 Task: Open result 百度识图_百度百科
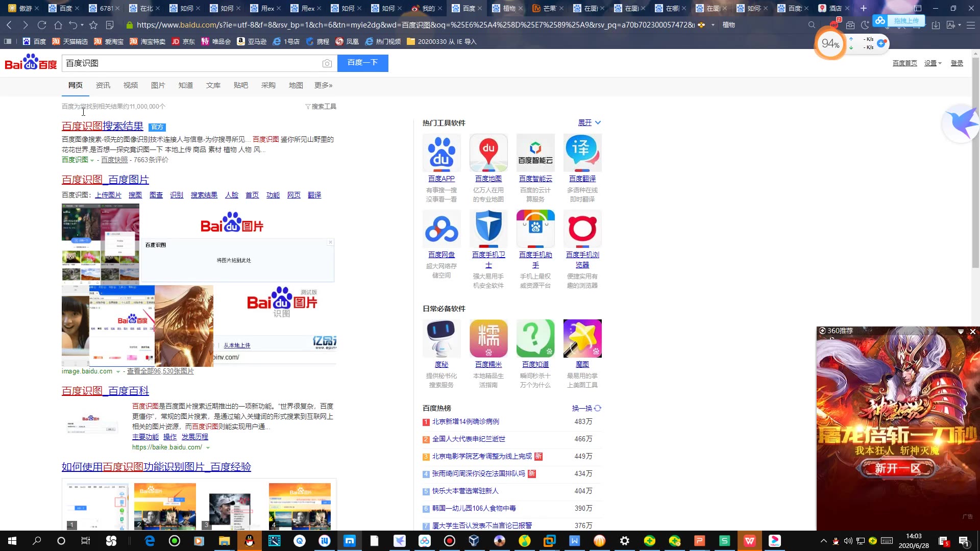coord(105,391)
